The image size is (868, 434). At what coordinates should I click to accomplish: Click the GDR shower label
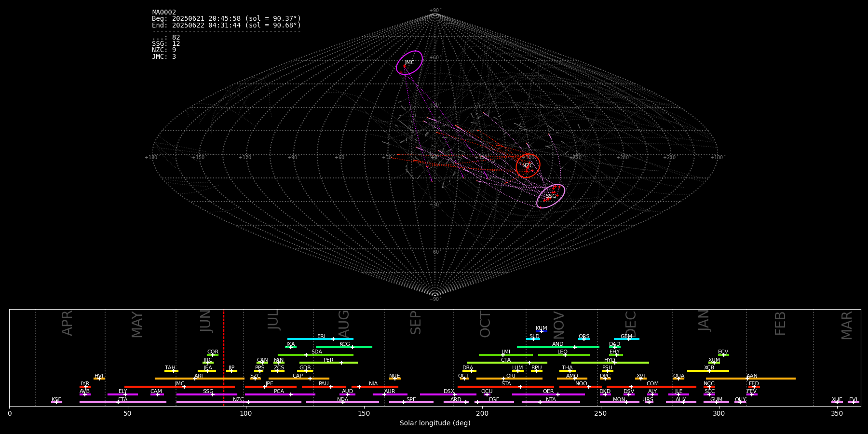tap(305, 368)
